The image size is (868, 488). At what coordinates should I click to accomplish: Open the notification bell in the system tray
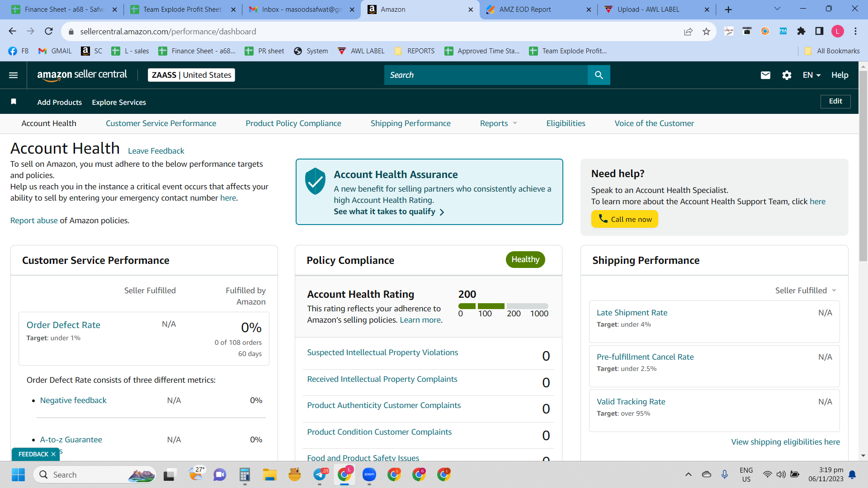point(852,474)
